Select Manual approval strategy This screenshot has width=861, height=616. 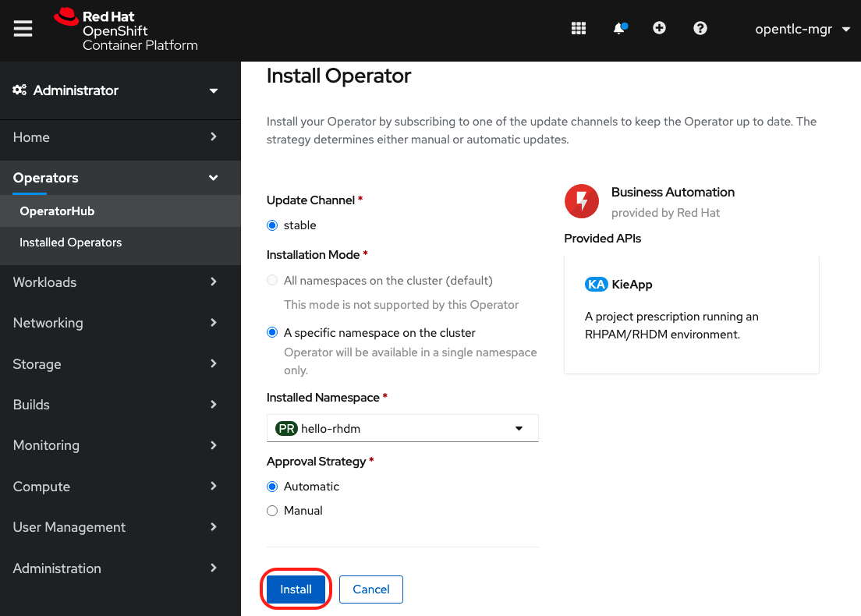pyautogui.click(x=272, y=511)
